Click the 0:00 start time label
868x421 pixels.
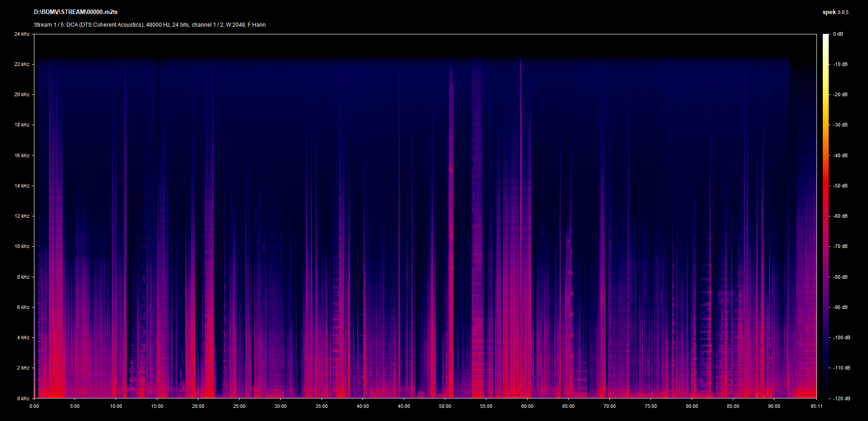pos(34,406)
